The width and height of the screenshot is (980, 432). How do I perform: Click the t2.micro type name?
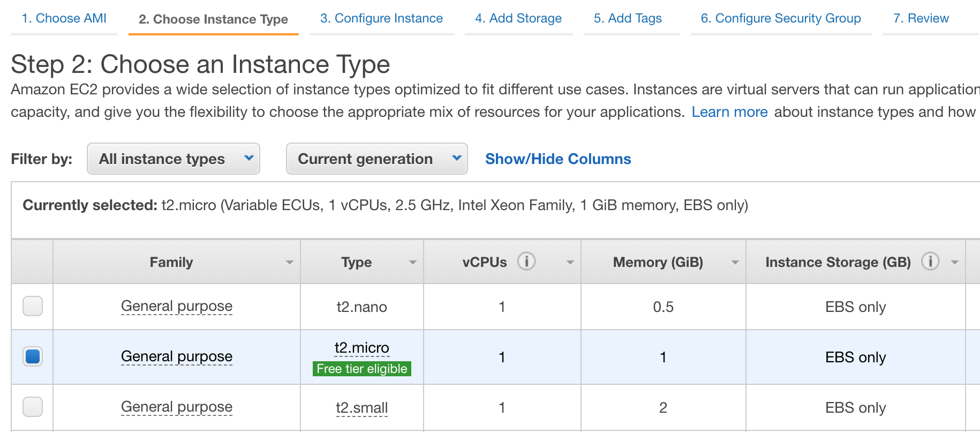(x=362, y=348)
